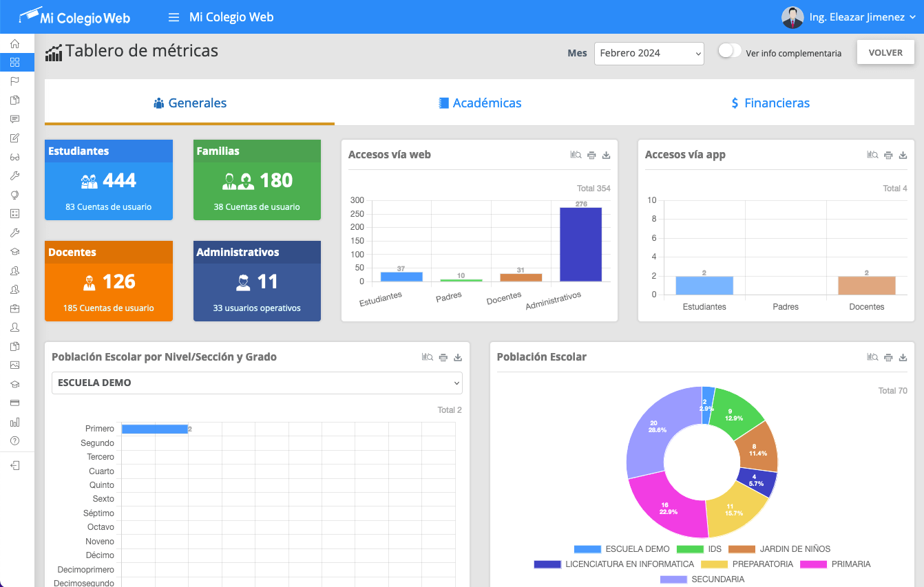Open the Mes dropdown showing Febrero 2024
This screenshot has width=924, height=587.
(649, 53)
